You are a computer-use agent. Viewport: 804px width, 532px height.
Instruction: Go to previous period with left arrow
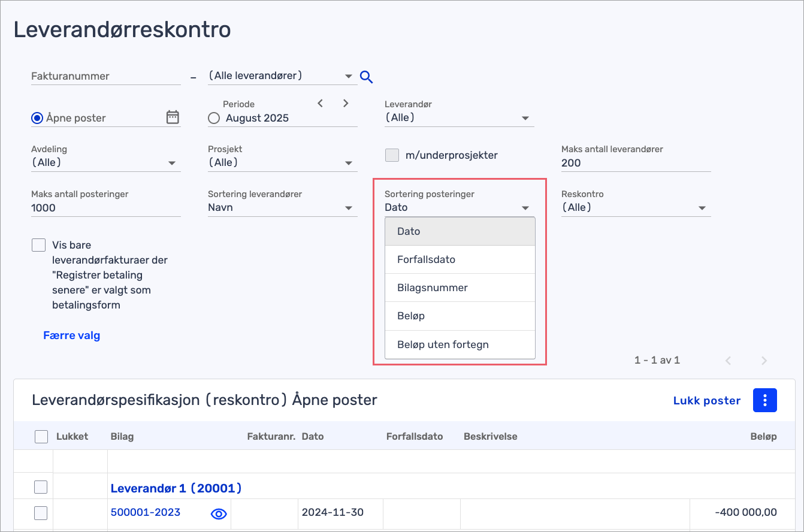click(x=321, y=103)
